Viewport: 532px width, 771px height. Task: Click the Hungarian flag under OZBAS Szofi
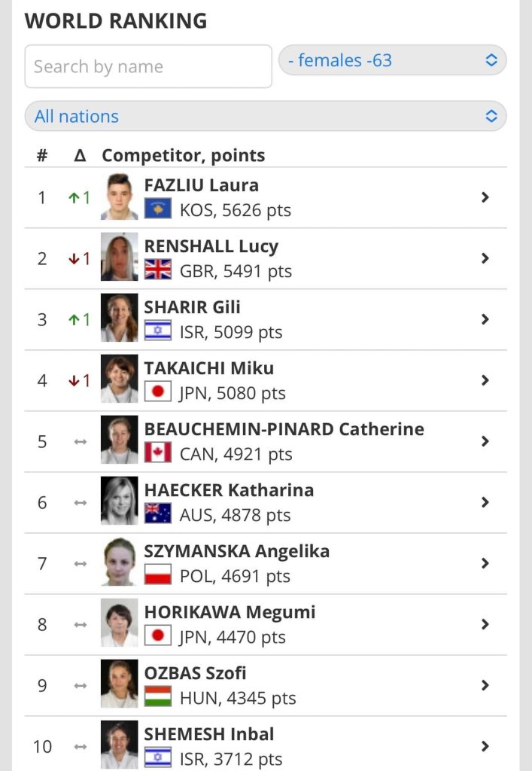(x=158, y=696)
